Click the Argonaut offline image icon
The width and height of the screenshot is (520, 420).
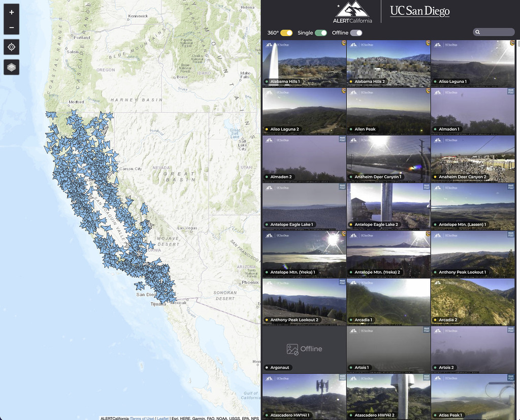292,349
